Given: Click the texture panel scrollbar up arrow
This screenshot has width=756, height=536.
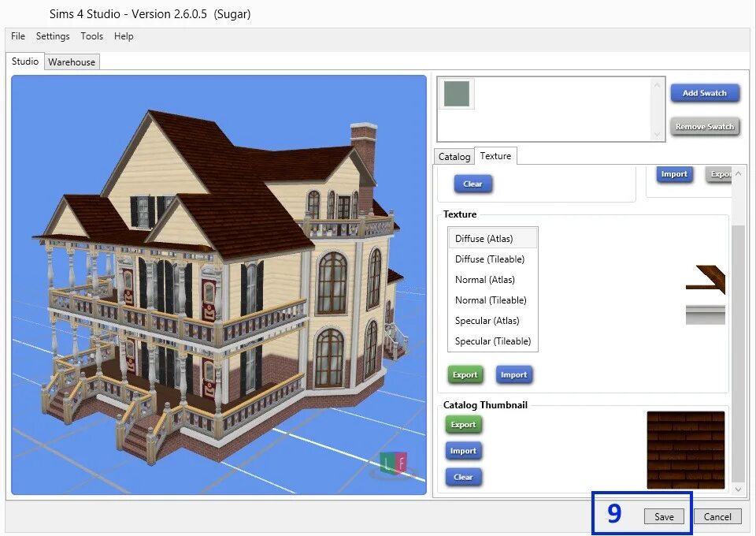Looking at the screenshot, I should 738,173.
